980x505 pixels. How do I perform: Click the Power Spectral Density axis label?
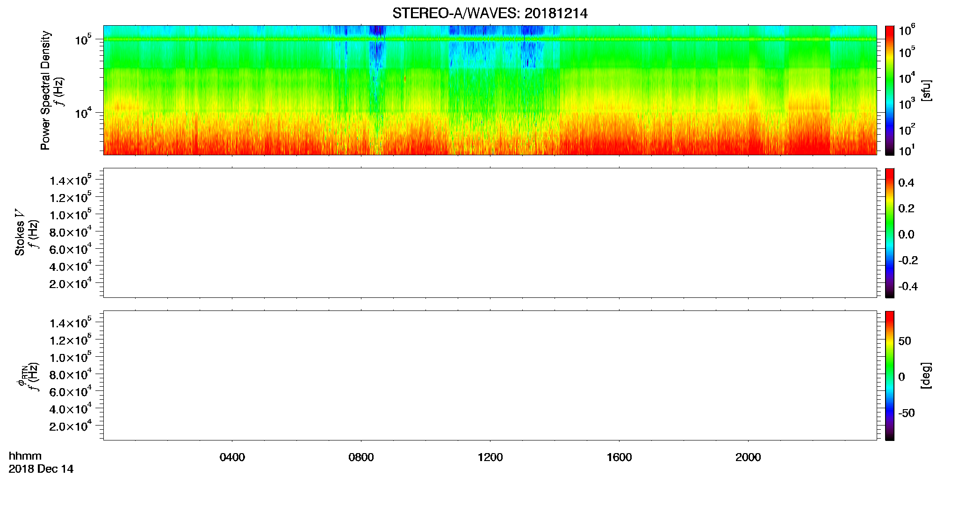(45, 90)
